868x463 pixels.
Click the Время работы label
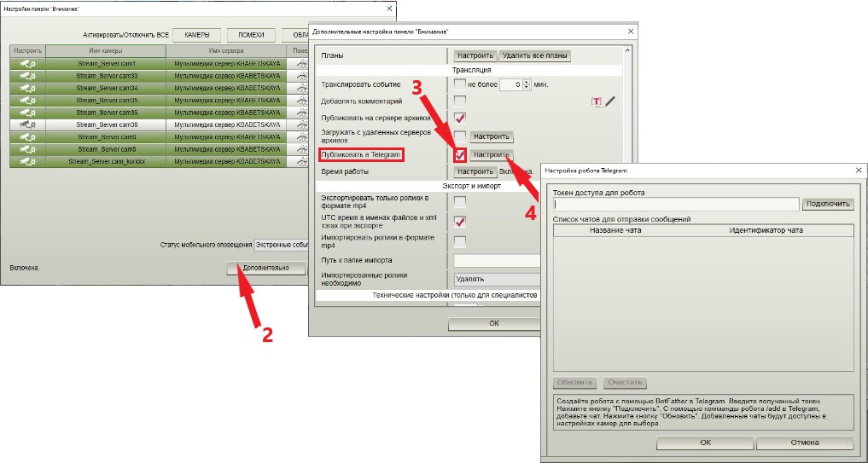(x=345, y=171)
